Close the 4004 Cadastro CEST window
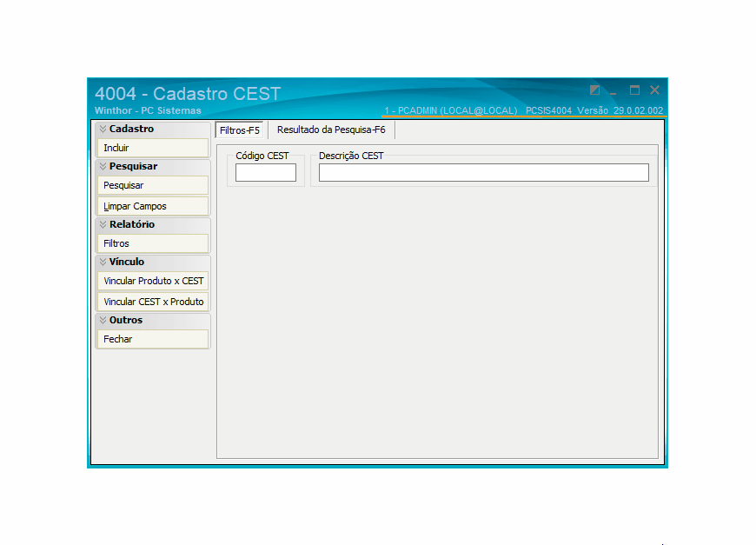Screen dimensions: 756x545 [x=654, y=90]
